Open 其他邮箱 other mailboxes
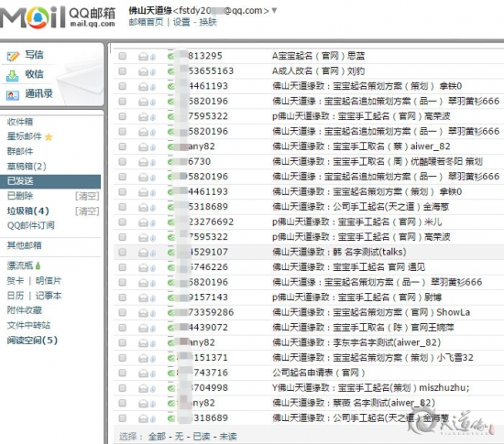 25,245
